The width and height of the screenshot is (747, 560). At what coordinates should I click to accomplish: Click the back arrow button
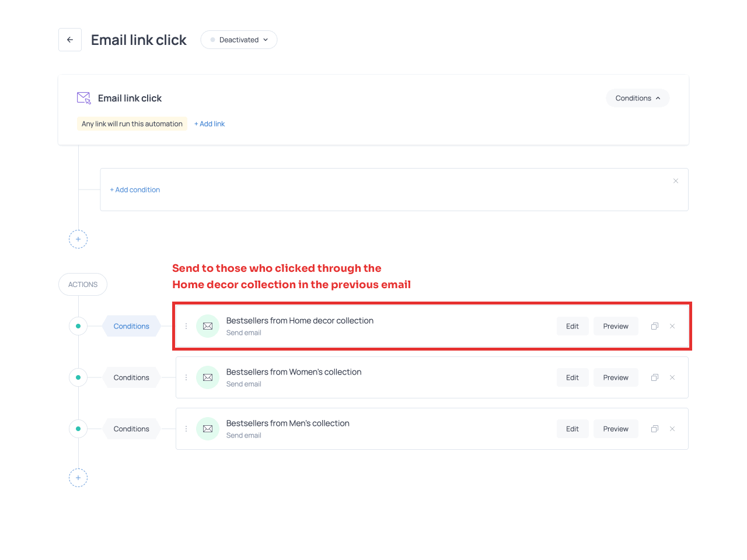point(70,40)
